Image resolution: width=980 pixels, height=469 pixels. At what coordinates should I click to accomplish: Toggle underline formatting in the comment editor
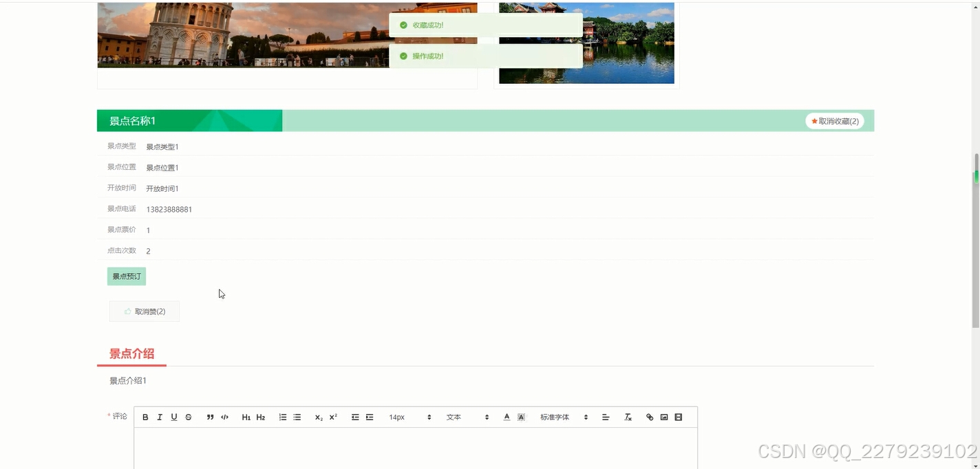174,417
